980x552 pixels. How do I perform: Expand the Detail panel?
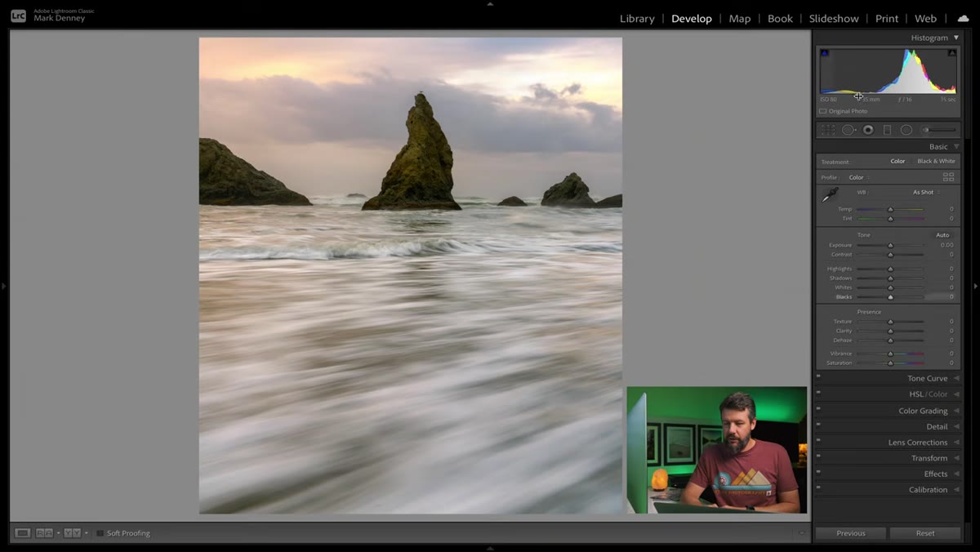point(956,426)
